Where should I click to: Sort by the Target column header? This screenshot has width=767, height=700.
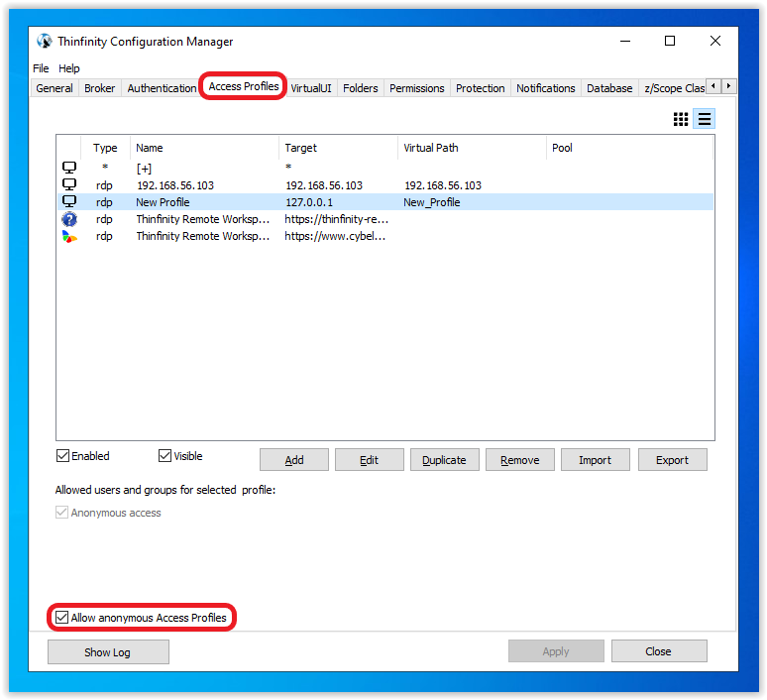(339, 148)
